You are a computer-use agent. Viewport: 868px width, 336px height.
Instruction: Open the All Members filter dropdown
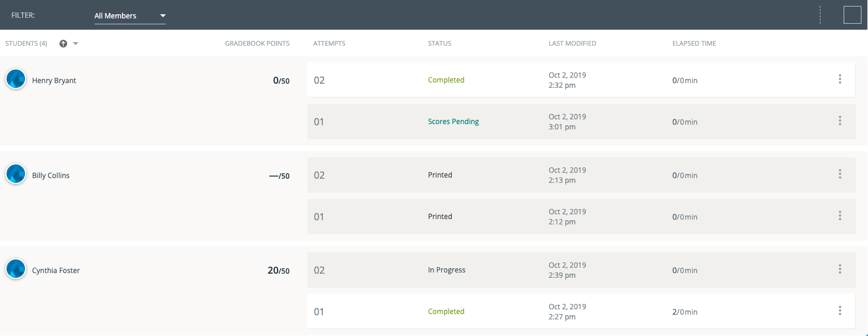(130, 15)
